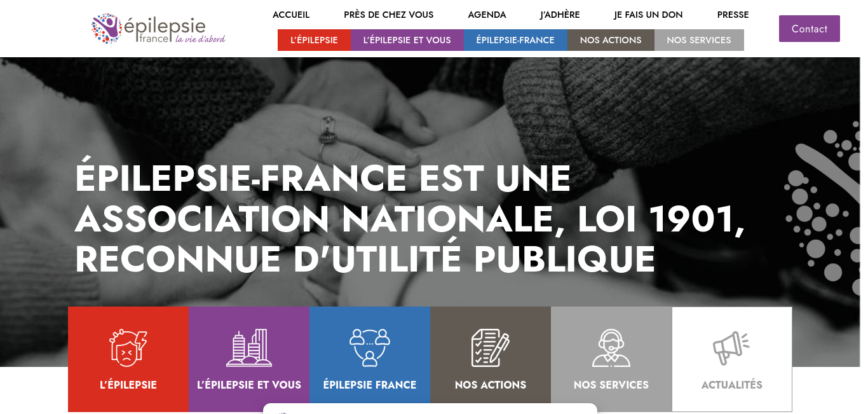Click Je fais un don link
Viewport: 868px width, 414px height.
[648, 15]
